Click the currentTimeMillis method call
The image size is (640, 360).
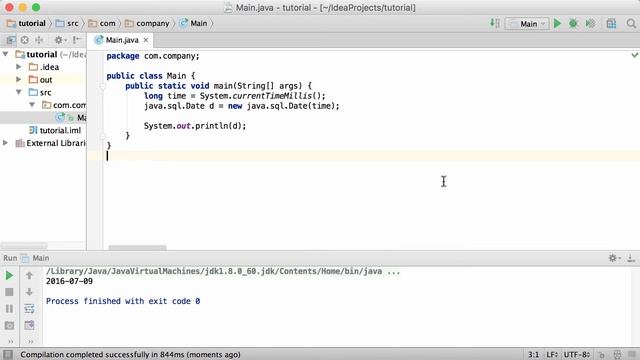point(272,96)
